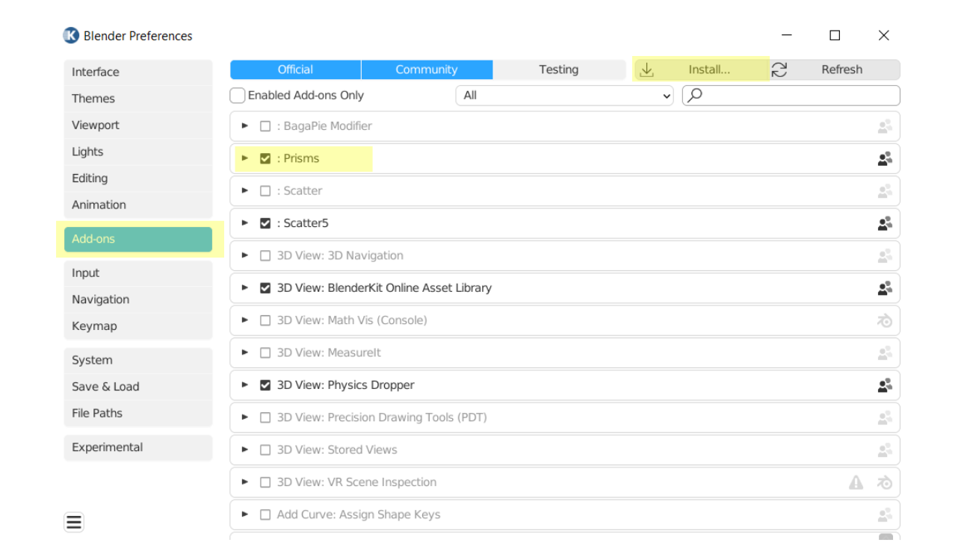This screenshot has width=964, height=560.
Task: Expand the BlenderKit Online Asset Library details
Action: (244, 288)
